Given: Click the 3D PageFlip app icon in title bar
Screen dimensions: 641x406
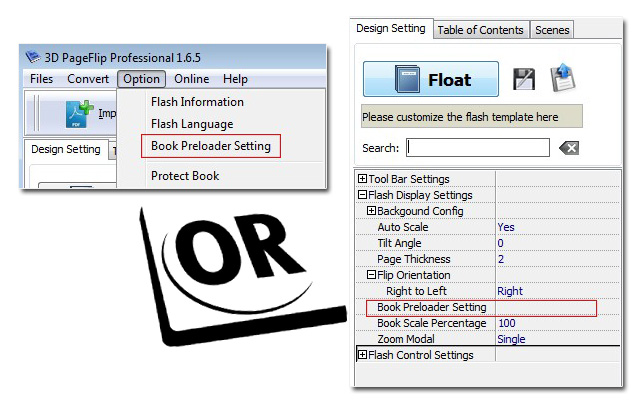Looking at the screenshot, I should tap(33, 56).
